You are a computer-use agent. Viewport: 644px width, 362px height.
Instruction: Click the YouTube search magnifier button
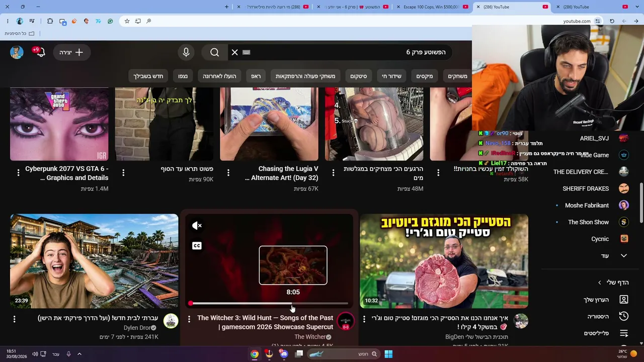(x=215, y=52)
